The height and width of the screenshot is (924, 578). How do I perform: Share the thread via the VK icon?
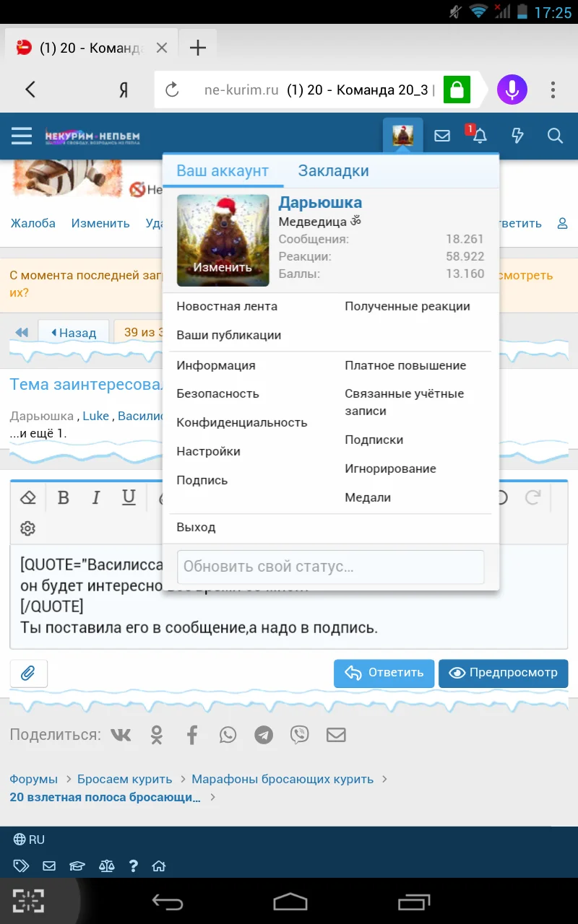point(121,735)
